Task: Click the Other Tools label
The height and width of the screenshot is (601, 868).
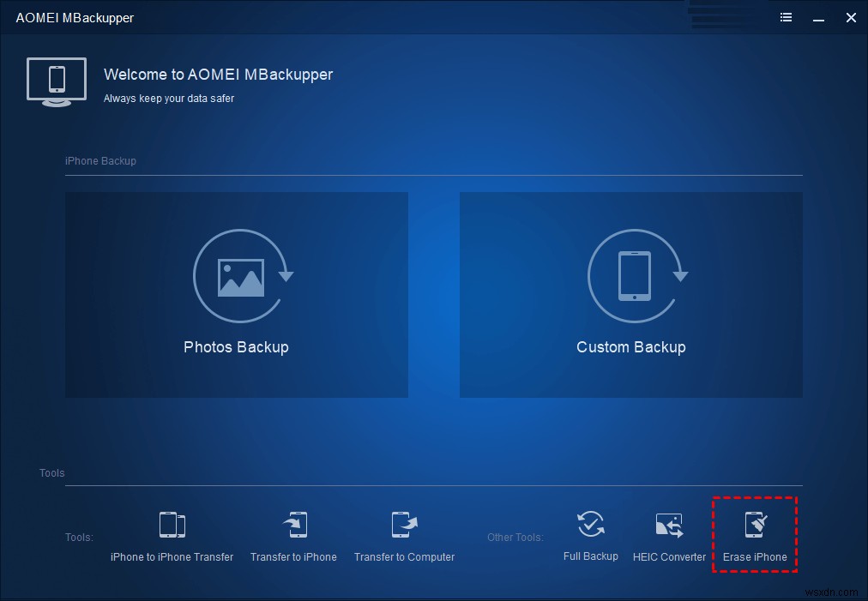Action: tap(515, 537)
